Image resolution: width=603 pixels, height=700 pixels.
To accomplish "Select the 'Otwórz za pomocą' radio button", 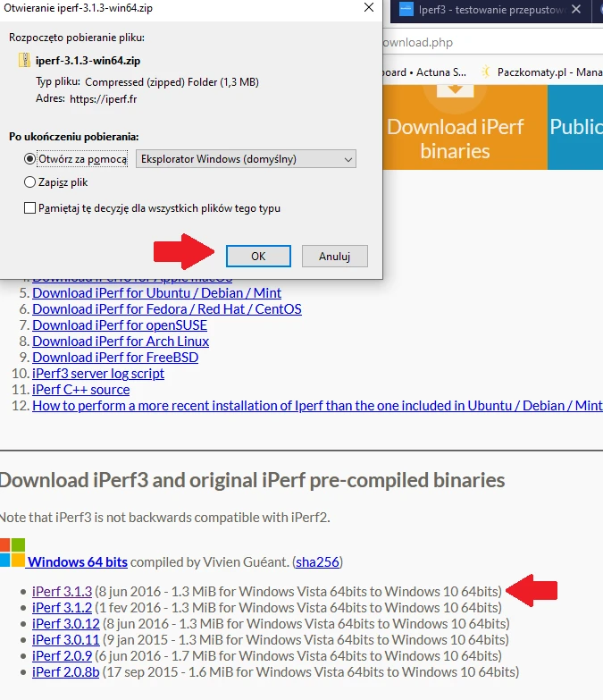I will pyautogui.click(x=29, y=159).
